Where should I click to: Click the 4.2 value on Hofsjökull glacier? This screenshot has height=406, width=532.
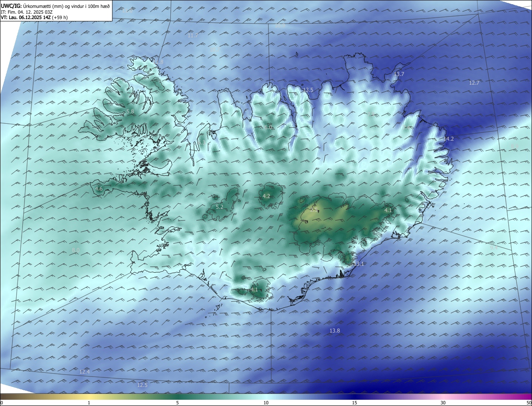(266, 196)
